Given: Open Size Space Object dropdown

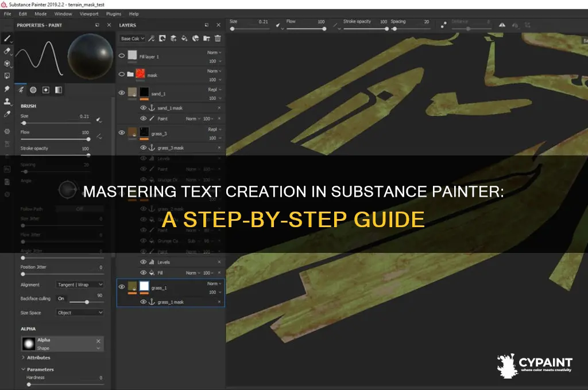Looking at the screenshot, I should (x=79, y=313).
